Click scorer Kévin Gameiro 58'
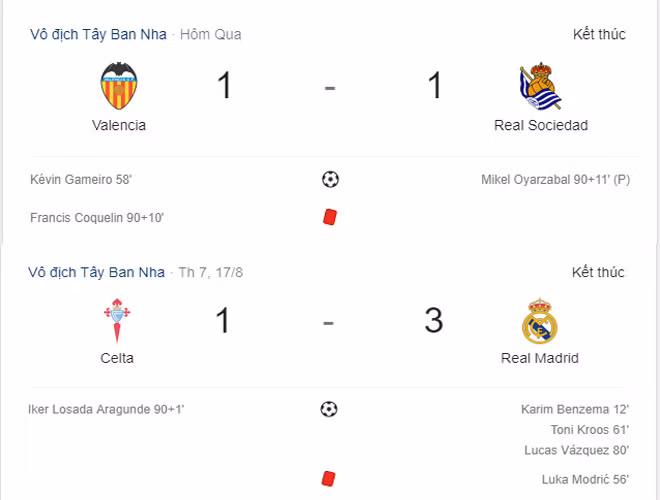Viewport: 660px width, 500px height. pyautogui.click(x=82, y=180)
